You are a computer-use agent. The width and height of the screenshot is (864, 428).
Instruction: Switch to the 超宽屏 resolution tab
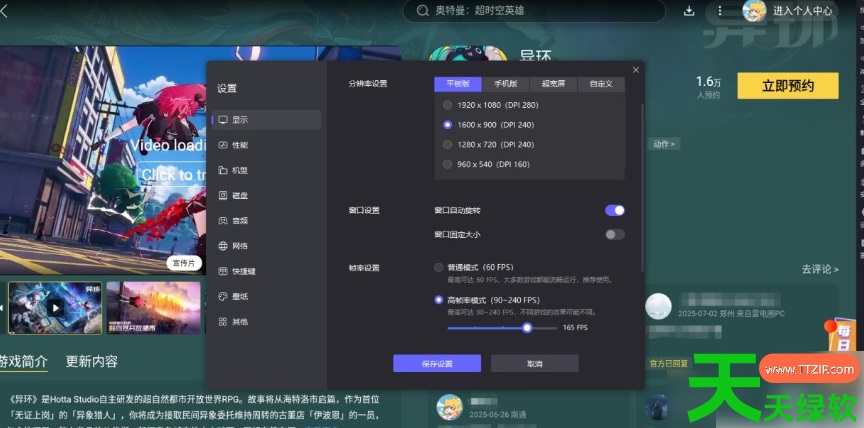click(x=553, y=84)
